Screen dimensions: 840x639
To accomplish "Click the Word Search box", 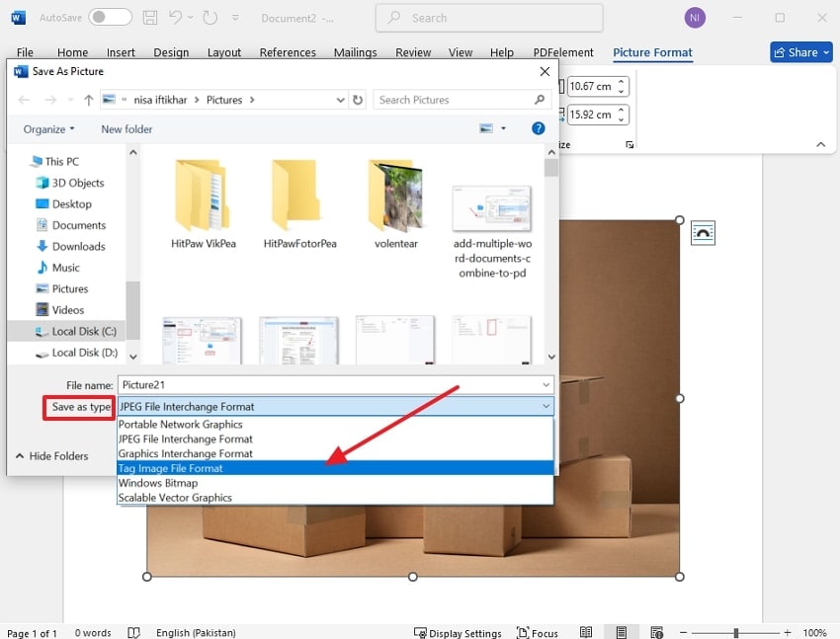I will point(489,18).
